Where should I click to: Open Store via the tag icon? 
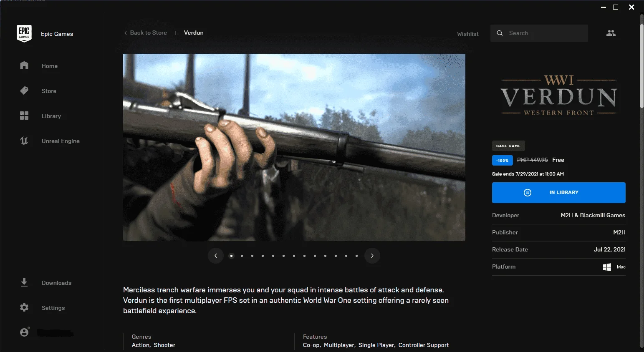[24, 91]
